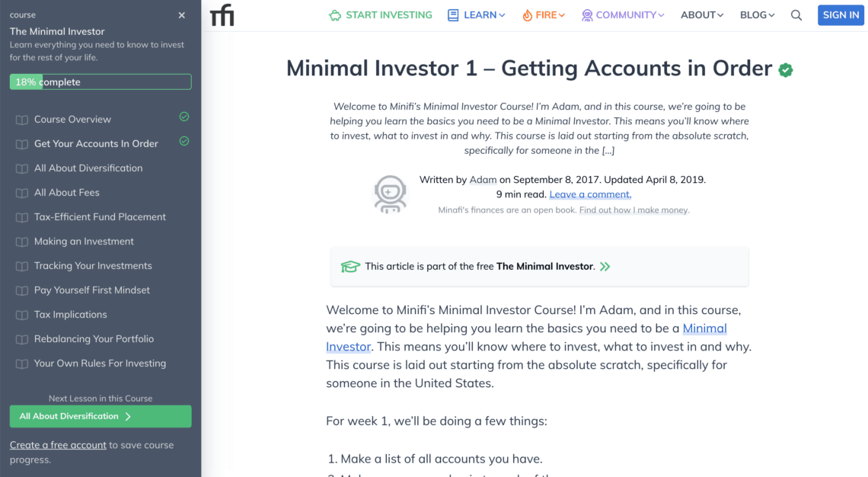The width and height of the screenshot is (868, 477).
Task: Click the astronaut author avatar
Action: pos(390,193)
